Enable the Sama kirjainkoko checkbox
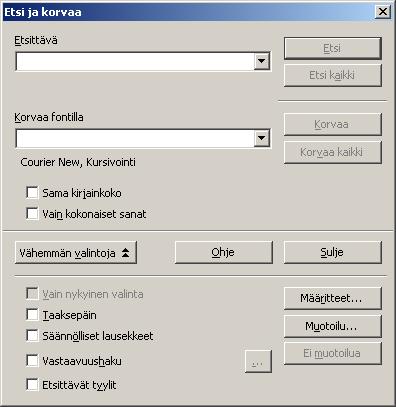 pos(32,193)
